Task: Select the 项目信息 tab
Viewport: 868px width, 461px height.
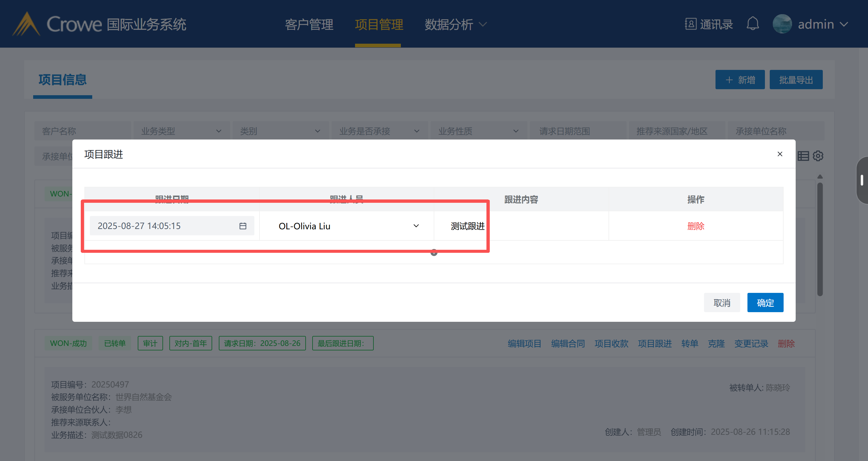Action: pyautogui.click(x=62, y=80)
